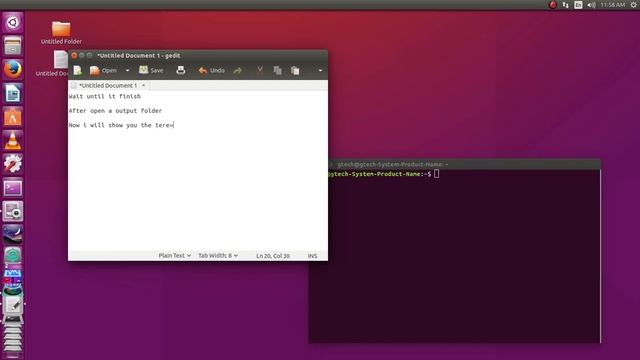640x360 pixels.
Task: Expand the gedit toolbar overflow arrow
Action: 320,71
